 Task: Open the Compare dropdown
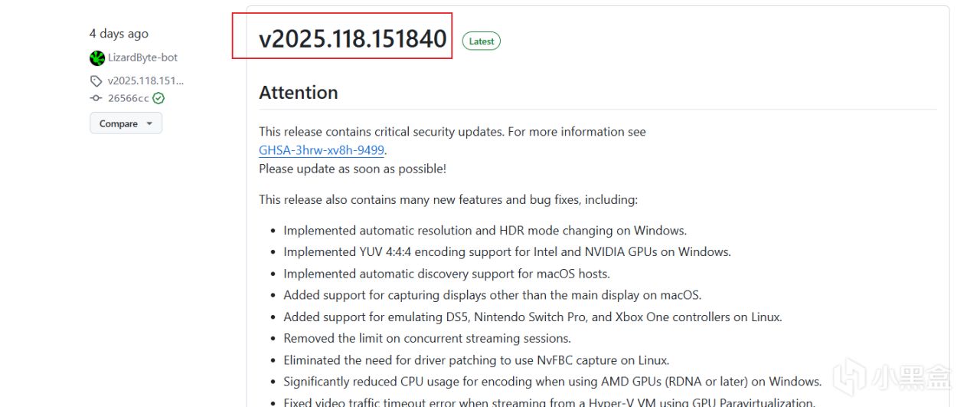tap(126, 123)
